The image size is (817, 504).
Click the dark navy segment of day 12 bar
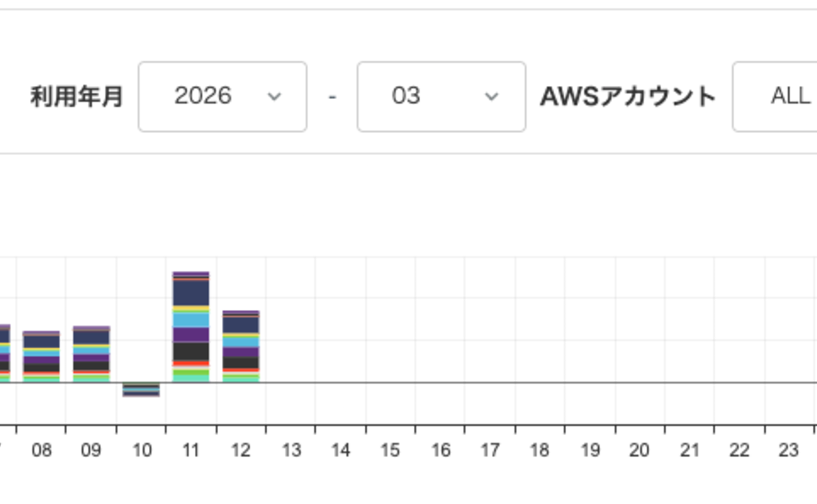(x=240, y=325)
